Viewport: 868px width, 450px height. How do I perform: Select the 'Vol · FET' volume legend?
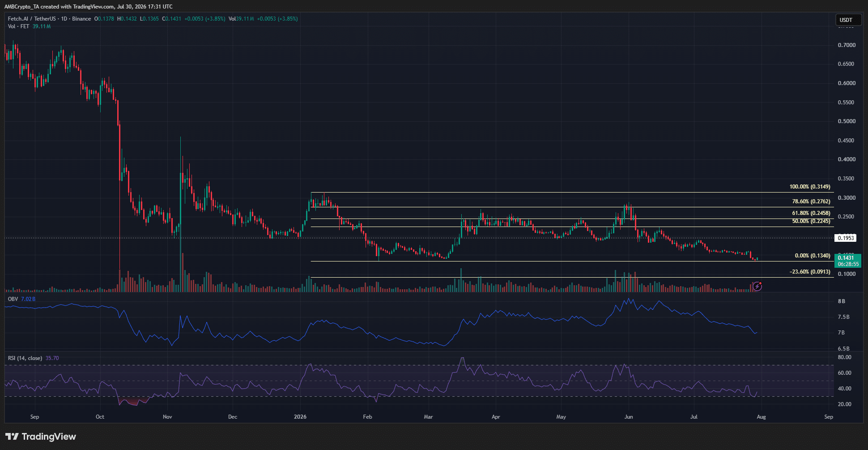[x=18, y=26]
